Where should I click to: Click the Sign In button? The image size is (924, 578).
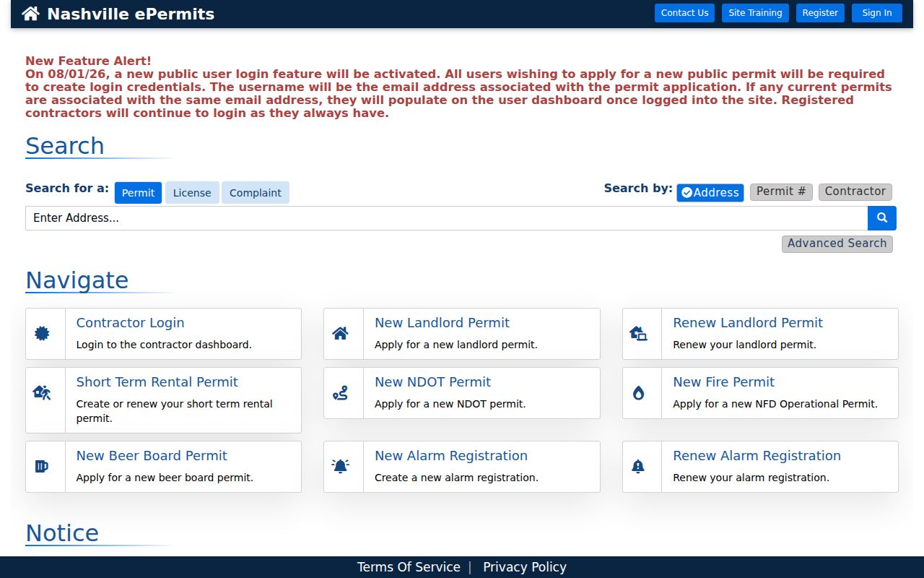[x=877, y=13]
